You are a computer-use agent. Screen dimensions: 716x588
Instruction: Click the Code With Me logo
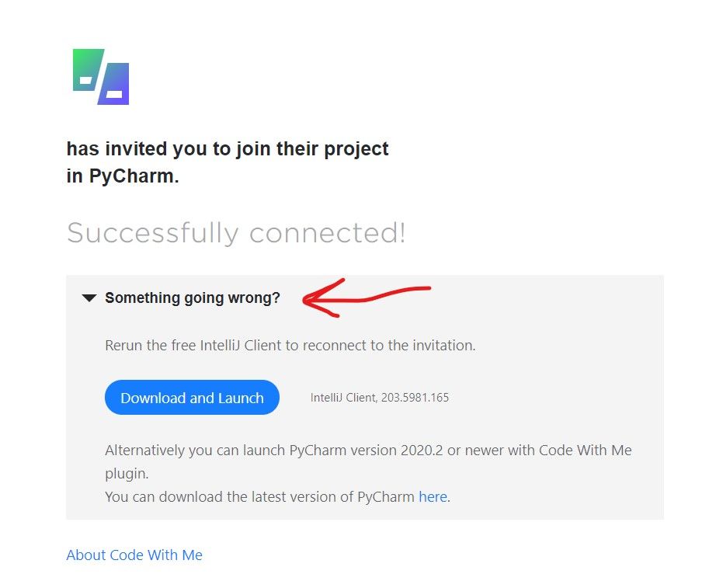point(101,77)
